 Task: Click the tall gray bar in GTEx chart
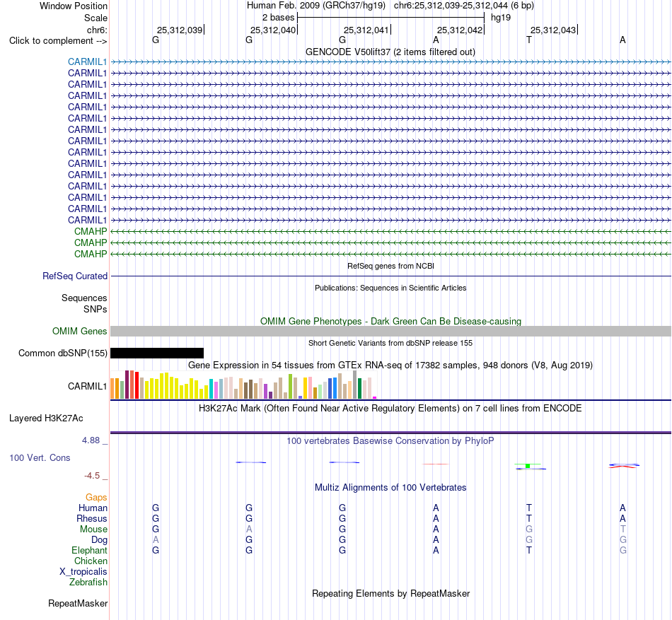(x=354, y=385)
